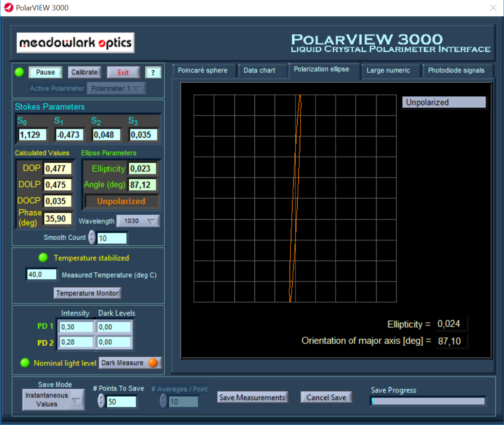Expand the Save Mode Instantaneous Values dropdown
The image size is (504, 425).
point(53,400)
